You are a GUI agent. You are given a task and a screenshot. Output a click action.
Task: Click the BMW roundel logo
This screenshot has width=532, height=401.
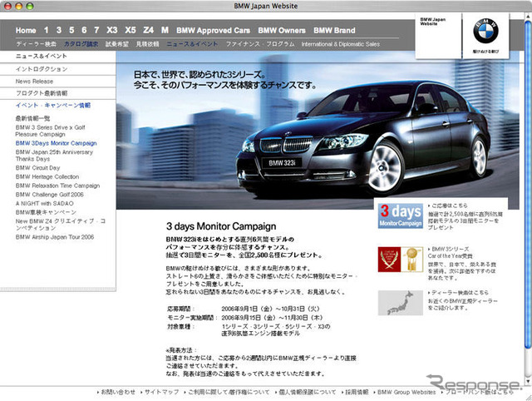coord(485,32)
